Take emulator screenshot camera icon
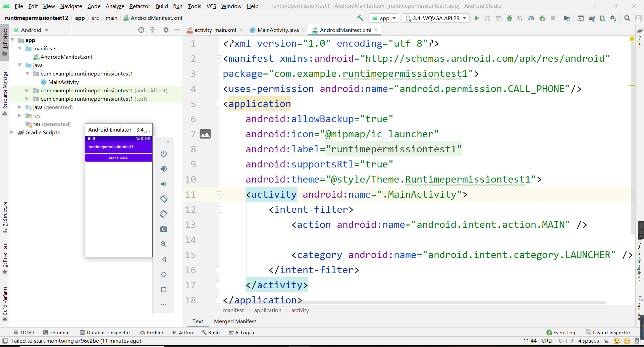 click(164, 229)
